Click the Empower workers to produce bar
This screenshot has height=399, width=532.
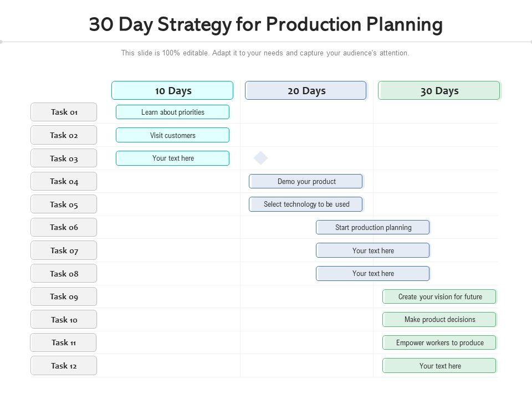tap(439, 342)
